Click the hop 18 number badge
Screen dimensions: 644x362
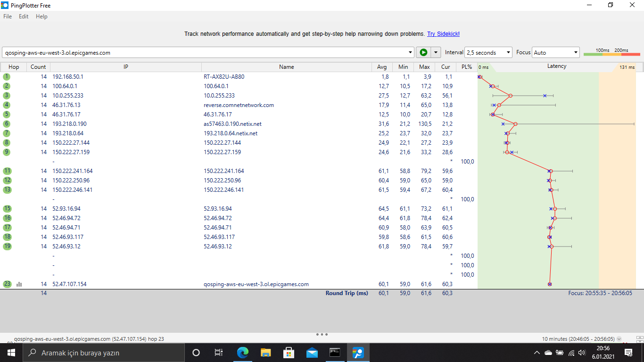click(x=7, y=237)
